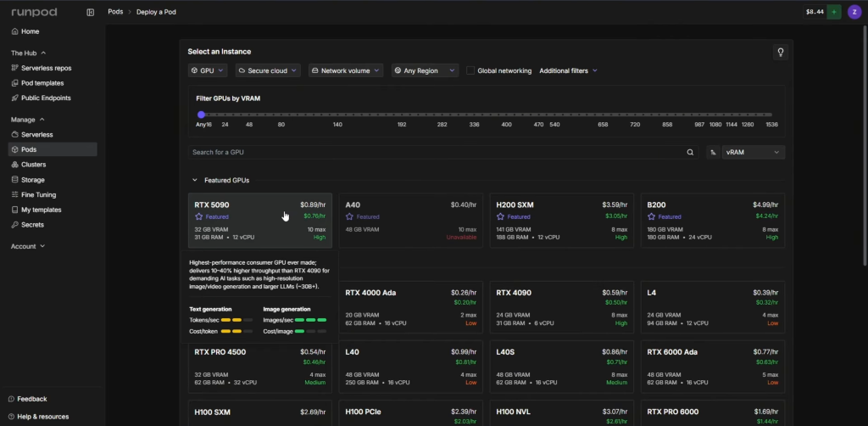The image size is (868, 426).
Task: Click the Serverless sidebar icon
Action: click(15, 135)
